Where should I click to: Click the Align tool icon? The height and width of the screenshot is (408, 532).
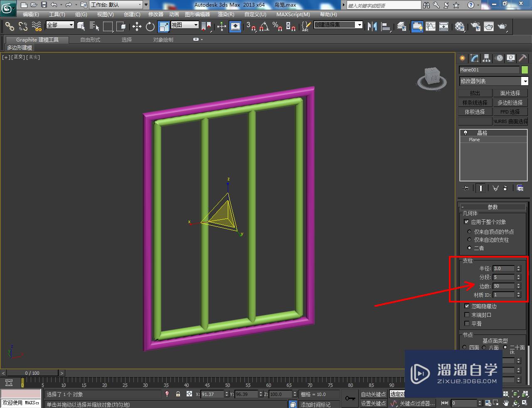(x=386, y=26)
